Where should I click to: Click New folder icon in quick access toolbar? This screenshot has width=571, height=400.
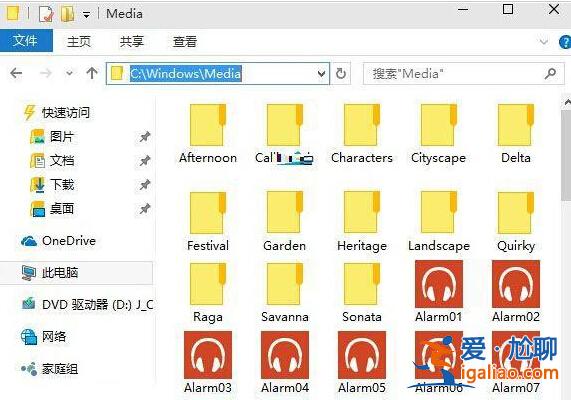pyautogui.click(x=68, y=14)
